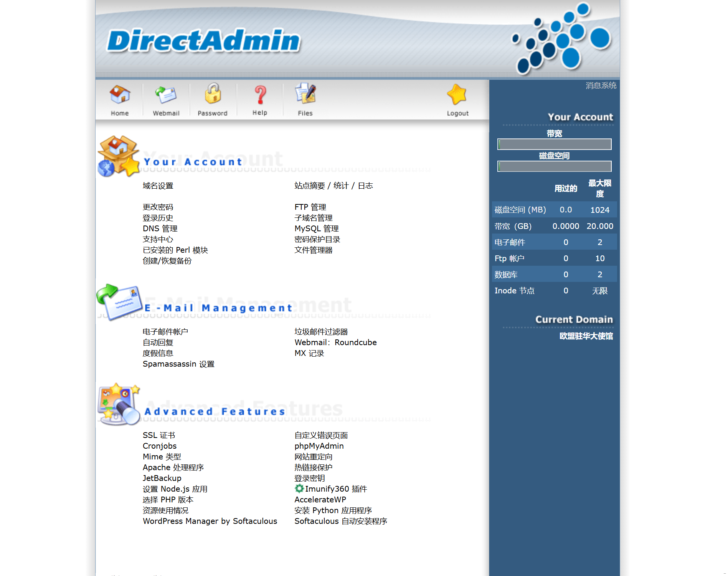The width and height of the screenshot is (728, 576).
Task: Launch Webmail: Roundcube
Action: coord(335,342)
